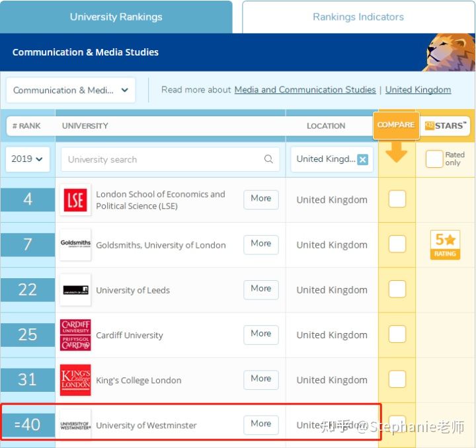The height and width of the screenshot is (448, 476).
Task: Expand the Communication & Media subject dropdown
Action: tap(71, 90)
